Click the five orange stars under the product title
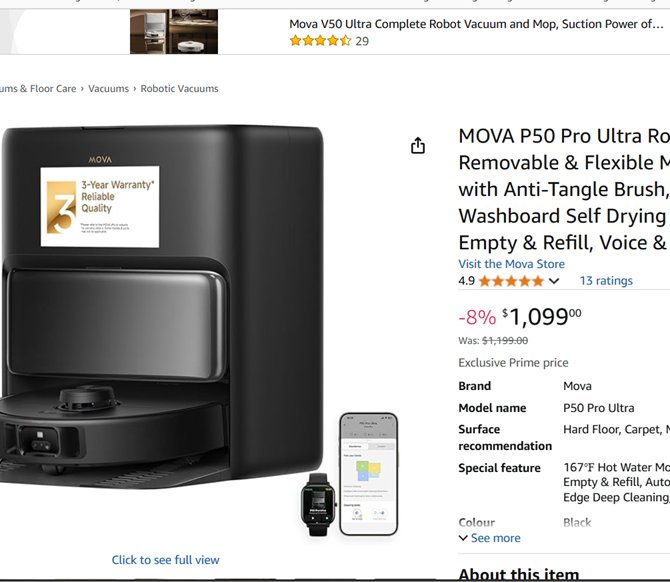Image resolution: width=670 pixels, height=582 pixels. pyautogui.click(x=511, y=281)
